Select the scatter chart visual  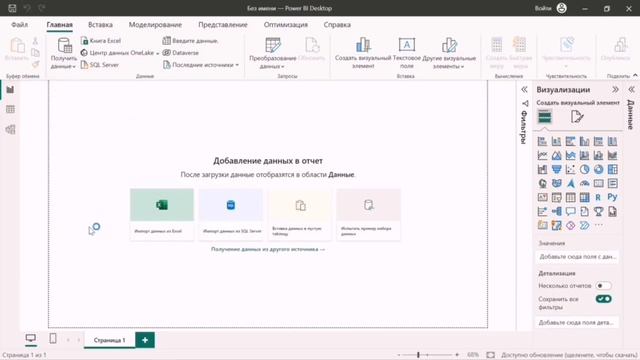[x=571, y=169]
